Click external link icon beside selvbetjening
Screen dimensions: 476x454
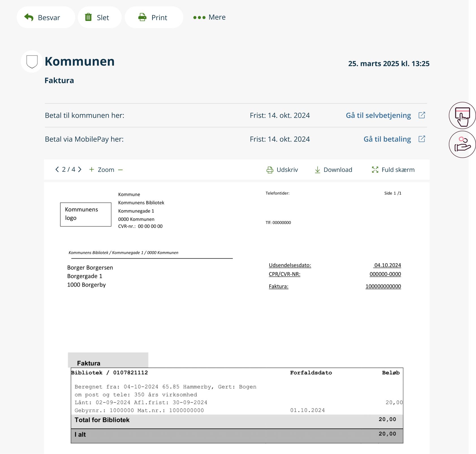click(422, 115)
